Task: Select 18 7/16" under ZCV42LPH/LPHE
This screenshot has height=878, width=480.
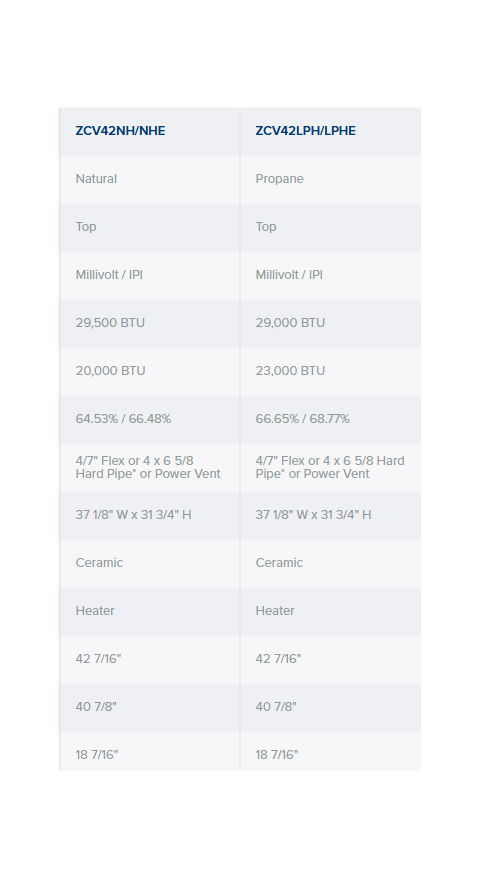Action: (277, 755)
